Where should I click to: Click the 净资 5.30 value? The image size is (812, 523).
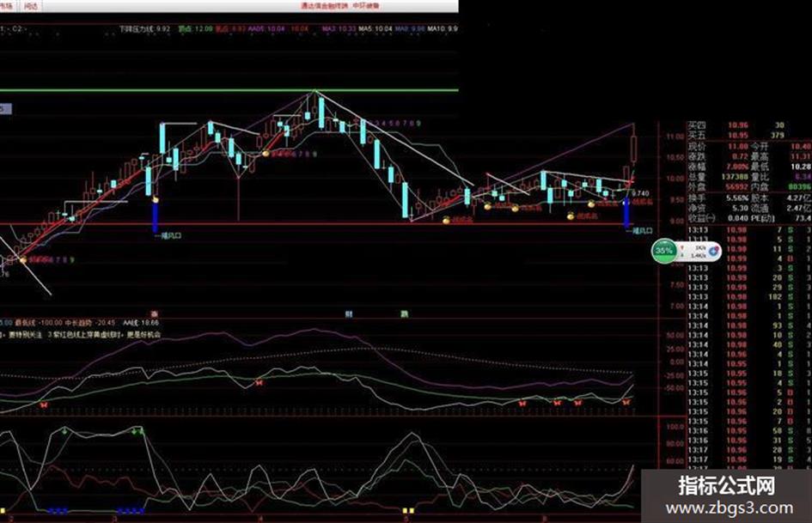tap(740, 208)
